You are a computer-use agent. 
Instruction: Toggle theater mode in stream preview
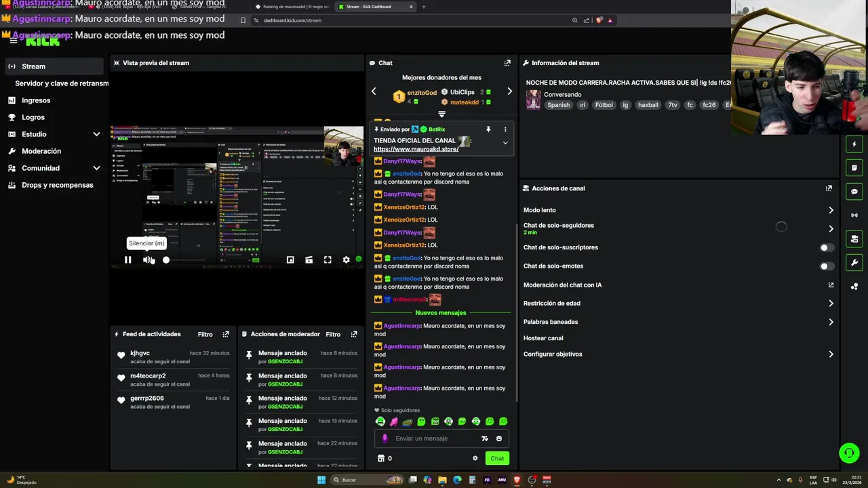309,260
